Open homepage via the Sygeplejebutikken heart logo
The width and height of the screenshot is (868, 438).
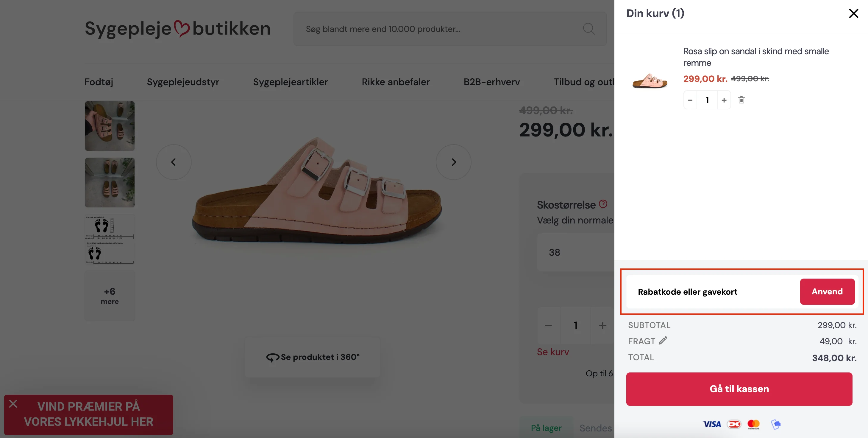(178, 29)
